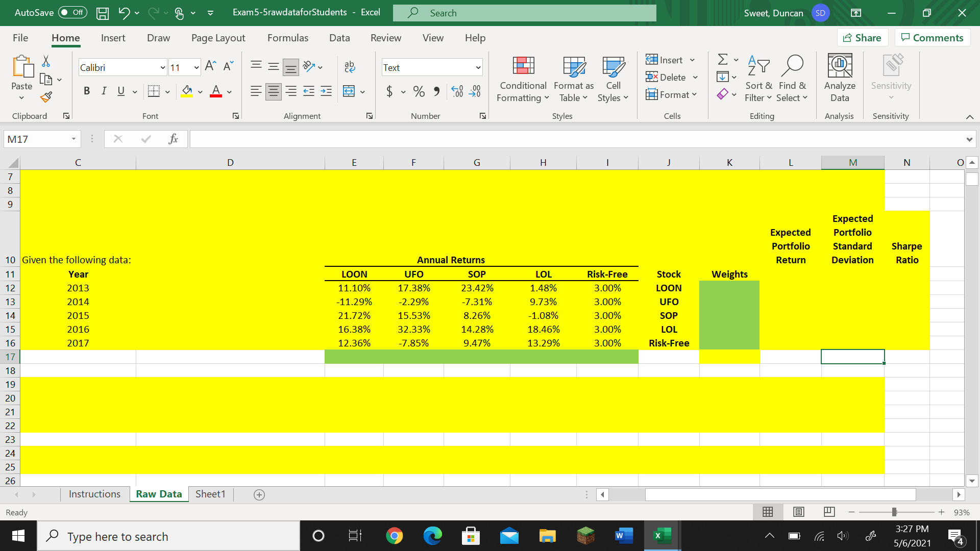Toggle italic formatting

(x=104, y=91)
